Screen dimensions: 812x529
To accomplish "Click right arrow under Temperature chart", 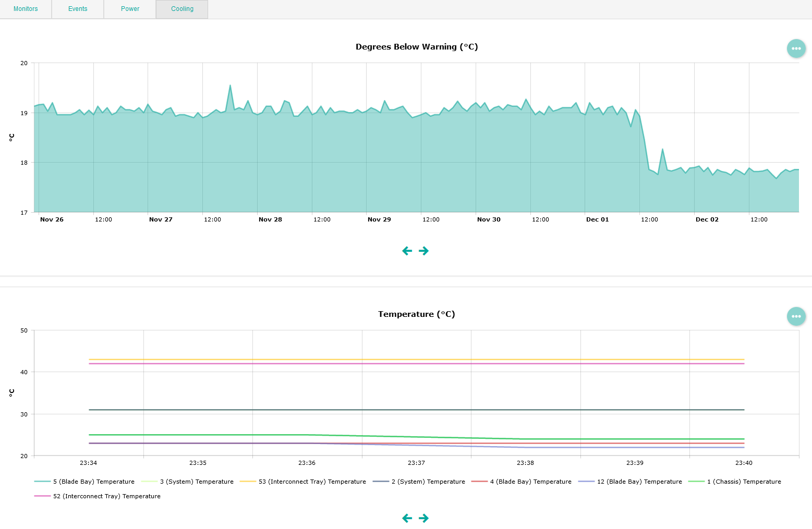I will click(x=424, y=518).
